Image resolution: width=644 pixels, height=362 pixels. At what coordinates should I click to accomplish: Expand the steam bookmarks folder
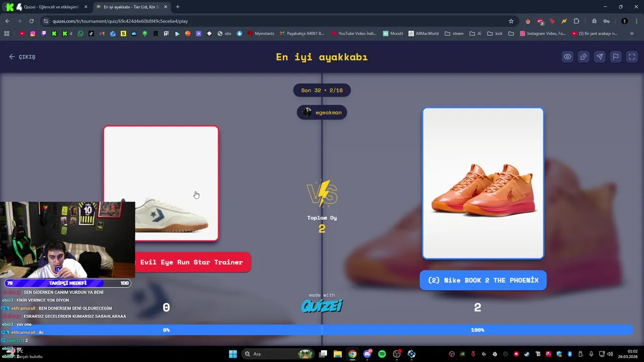454,34
